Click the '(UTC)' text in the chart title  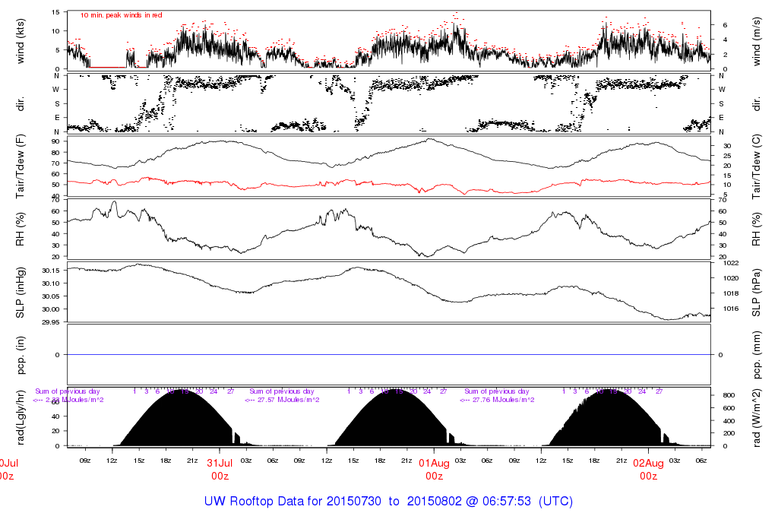coord(555,502)
